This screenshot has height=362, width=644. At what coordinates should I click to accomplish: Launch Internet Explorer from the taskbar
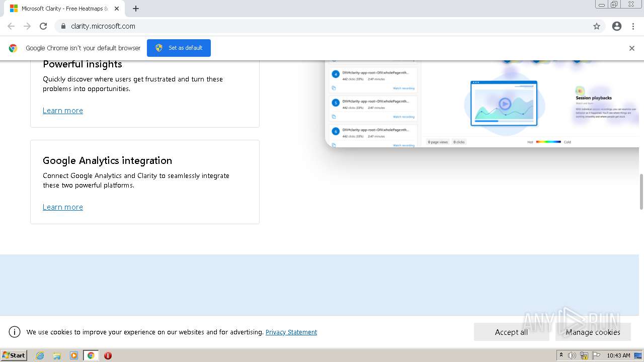click(x=40, y=355)
